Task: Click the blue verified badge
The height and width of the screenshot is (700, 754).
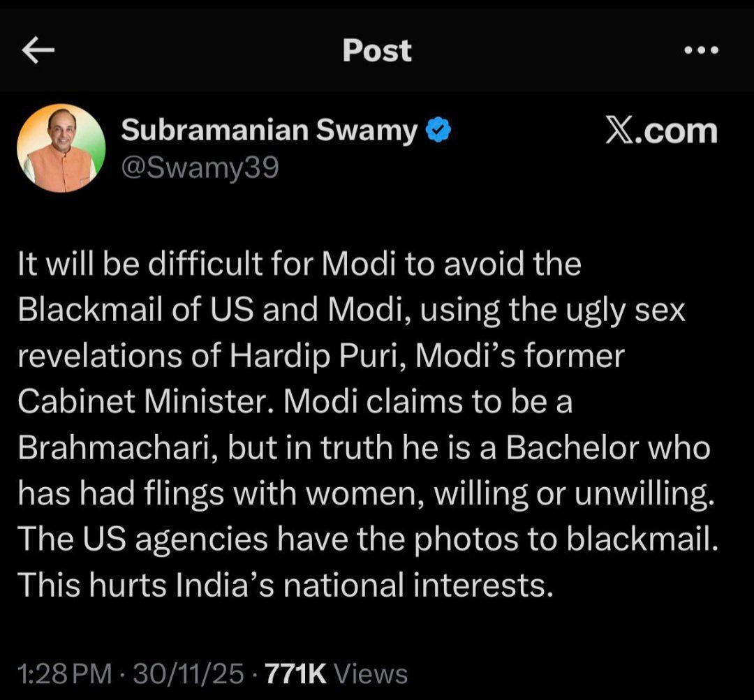Action: click(x=438, y=131)
